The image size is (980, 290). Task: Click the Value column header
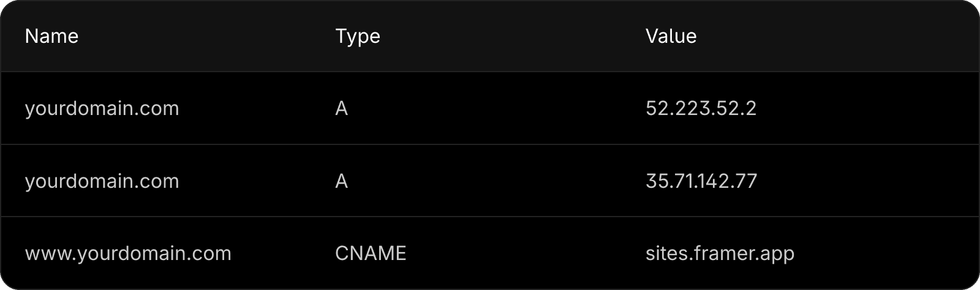pos(671,36)
